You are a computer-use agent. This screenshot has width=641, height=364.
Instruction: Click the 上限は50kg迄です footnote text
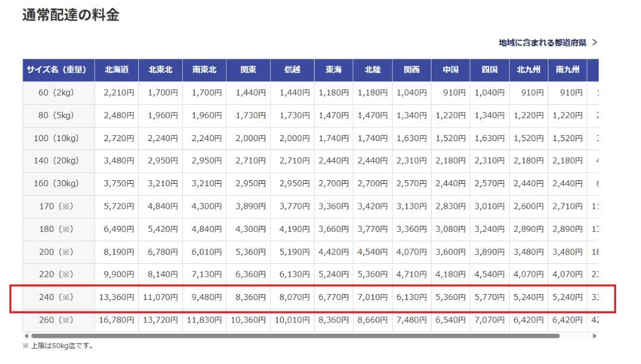click(58, 346)
